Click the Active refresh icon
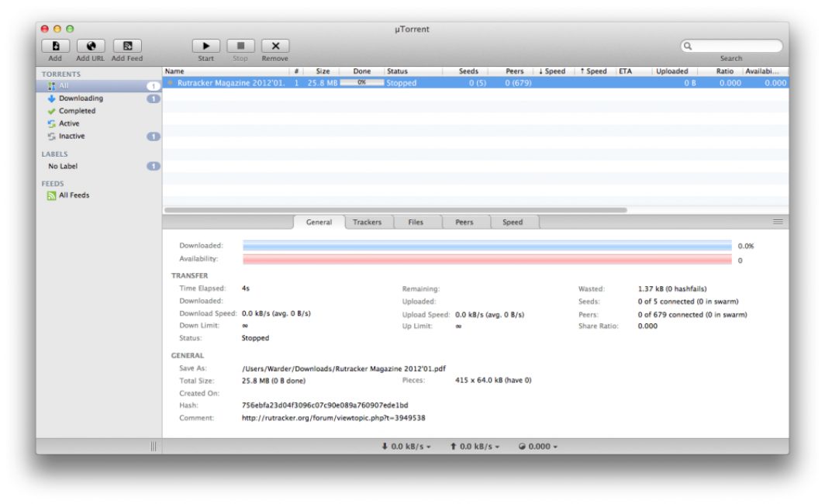825x504 pixels. tap(51, 123)
